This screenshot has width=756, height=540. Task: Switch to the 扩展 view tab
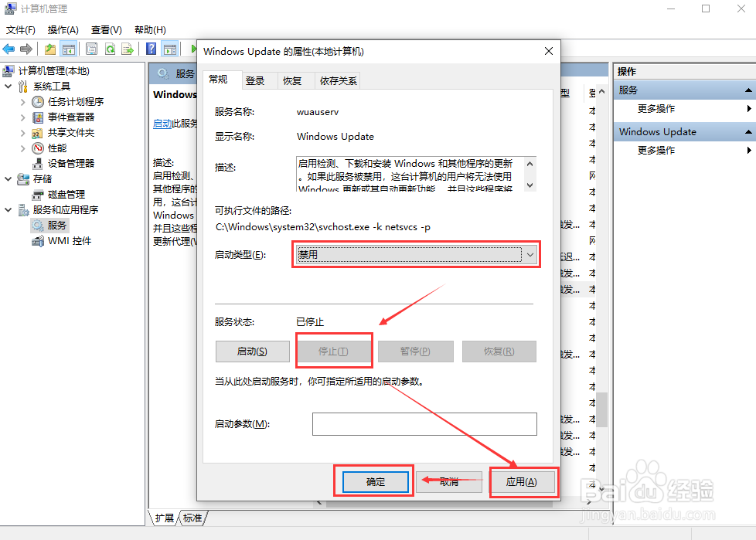pos(164,518)
